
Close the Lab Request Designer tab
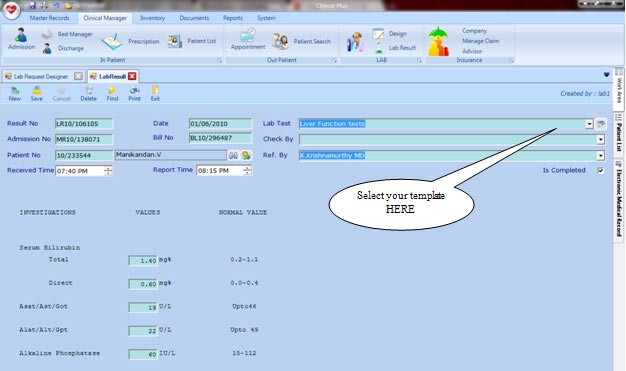(x=79, y=76)
